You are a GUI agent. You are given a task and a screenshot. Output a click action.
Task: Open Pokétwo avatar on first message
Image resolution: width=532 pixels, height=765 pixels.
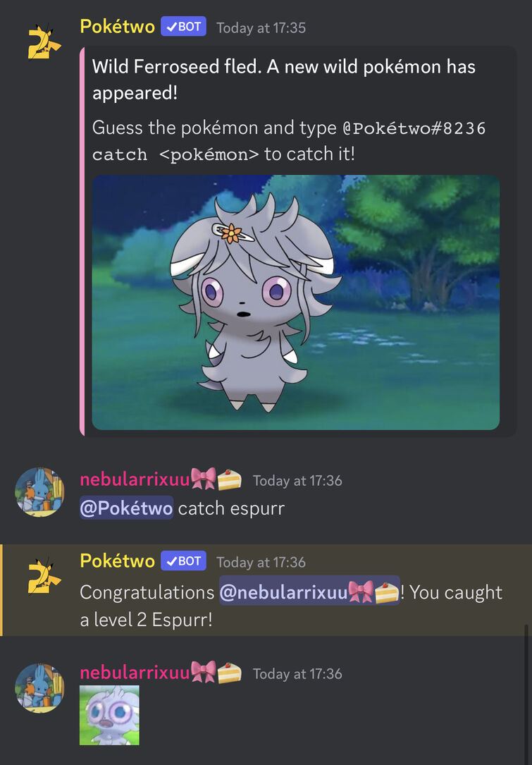click(44, 42)
